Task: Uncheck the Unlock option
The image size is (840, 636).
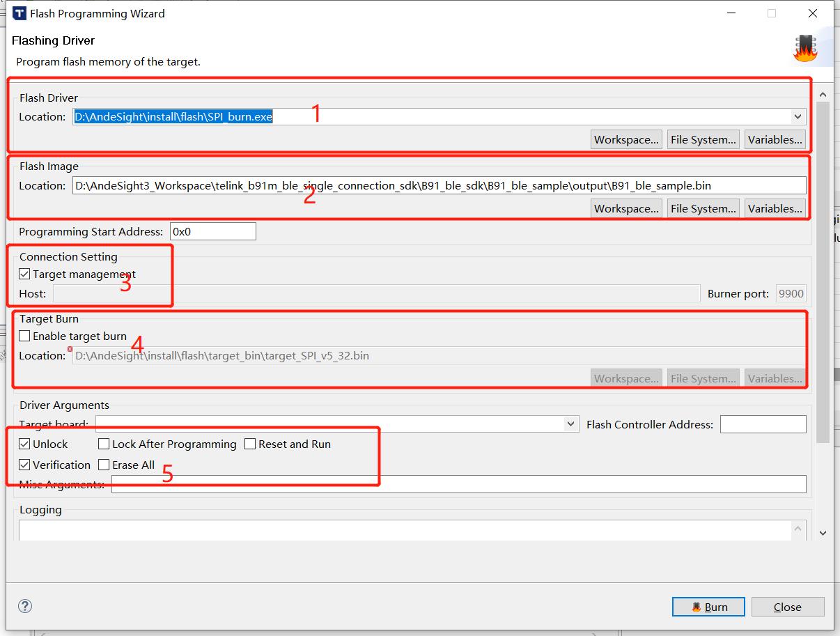Action: [x=25, y=444]
